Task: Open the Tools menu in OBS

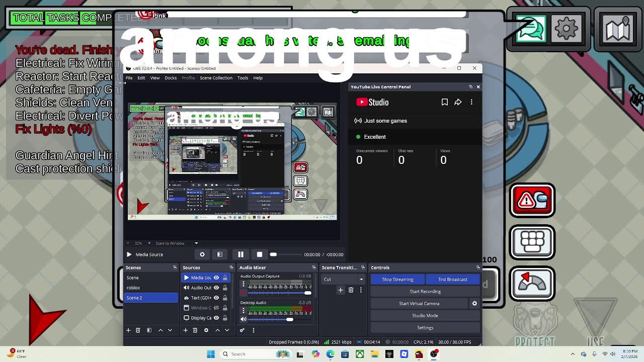Action: coord(243,78)
